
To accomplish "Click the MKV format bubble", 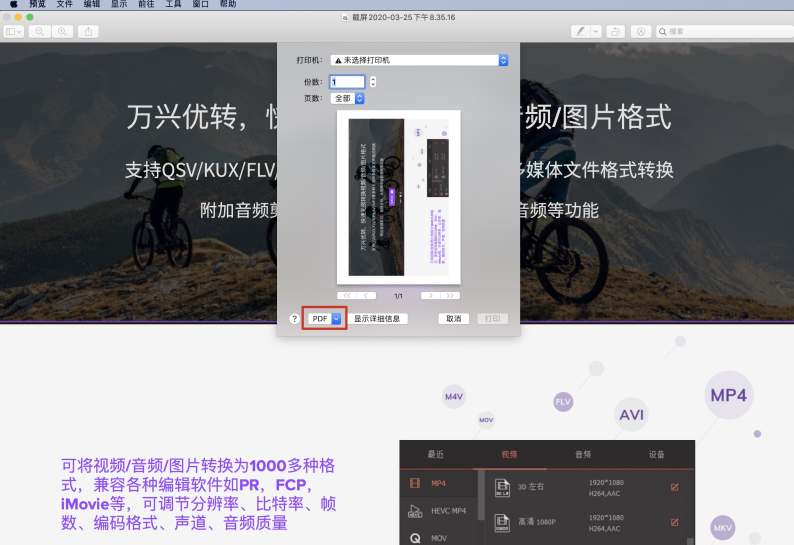I will 723,528.
